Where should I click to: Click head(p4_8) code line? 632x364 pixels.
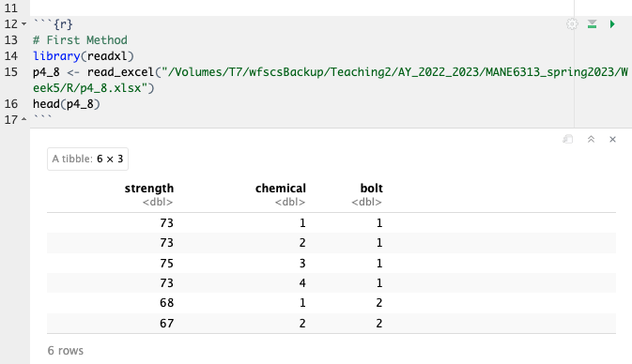pyautogui.click(x=67, y=104)
